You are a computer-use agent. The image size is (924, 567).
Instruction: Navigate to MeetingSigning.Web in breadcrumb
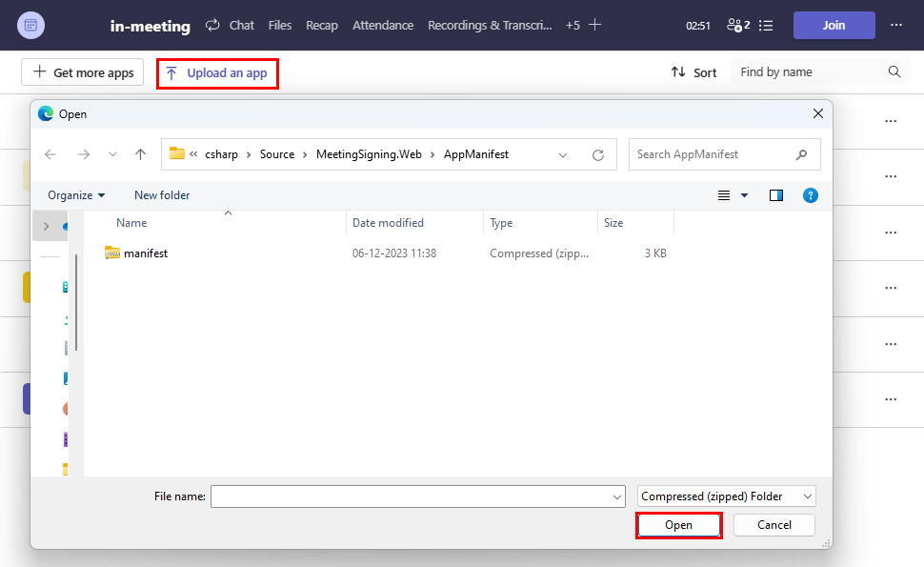pos(369,154)
